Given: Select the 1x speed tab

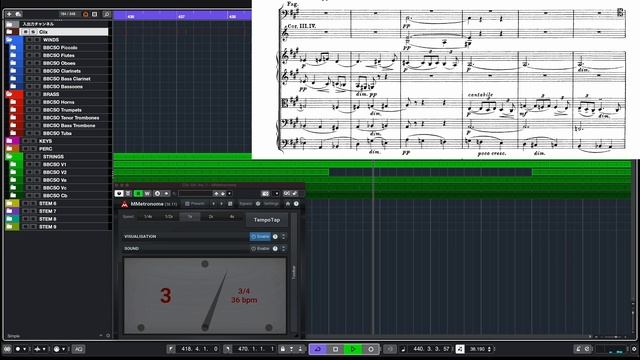Looking at the screenshot, I should 190,217.
